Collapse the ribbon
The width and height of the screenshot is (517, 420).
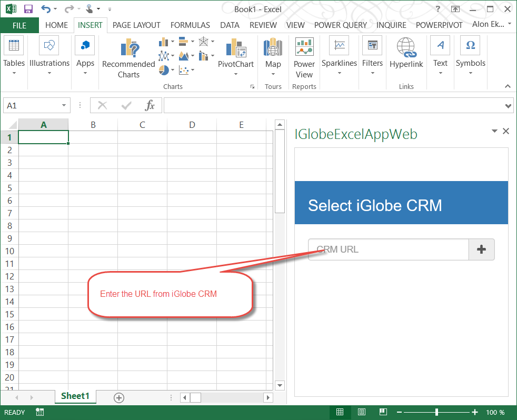pyautogui.click(x=508, y=86)
